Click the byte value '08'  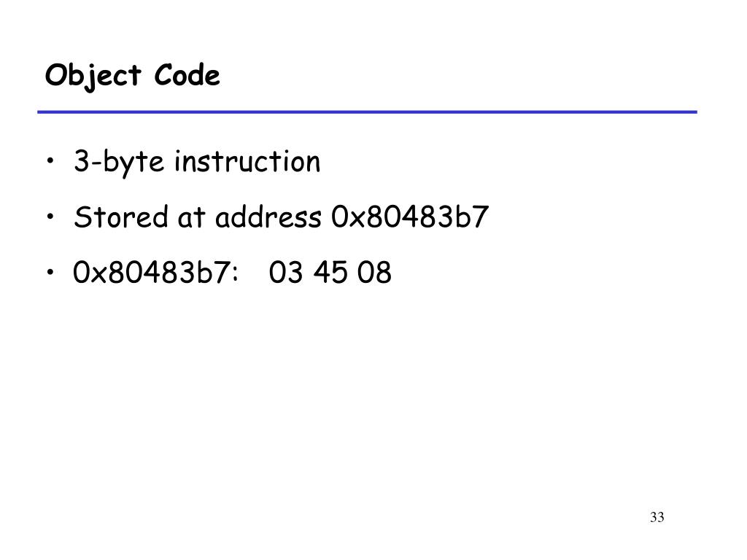374,273
